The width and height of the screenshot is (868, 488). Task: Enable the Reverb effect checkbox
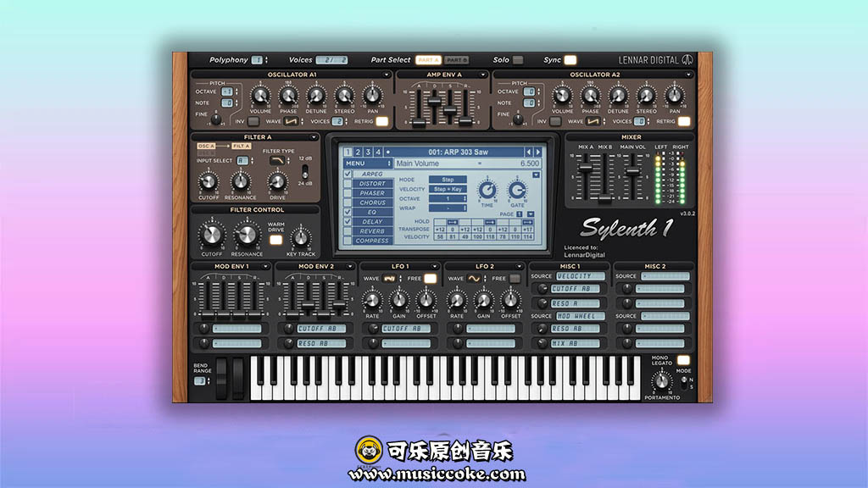pyautogui.click(x=348, y=231)
